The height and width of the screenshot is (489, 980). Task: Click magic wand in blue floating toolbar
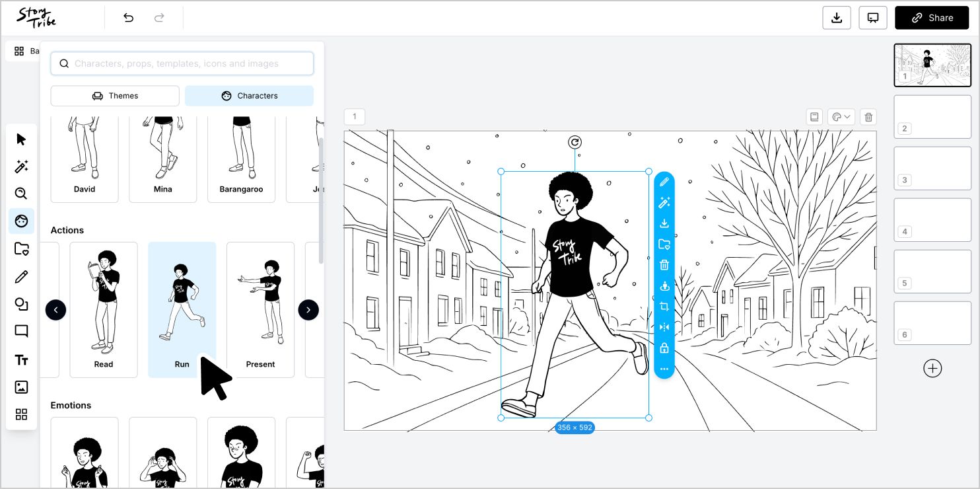664,203
